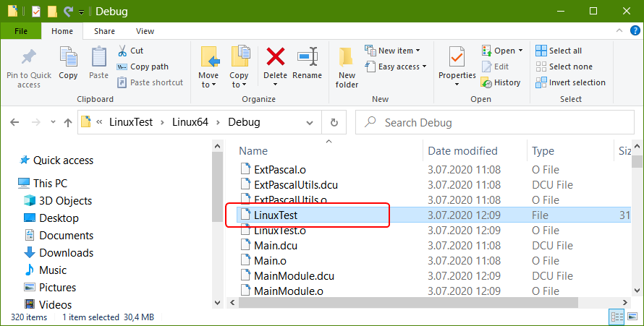View file History
The width and height of the screenshot is (644, 326).
click(x=501, y=82)
